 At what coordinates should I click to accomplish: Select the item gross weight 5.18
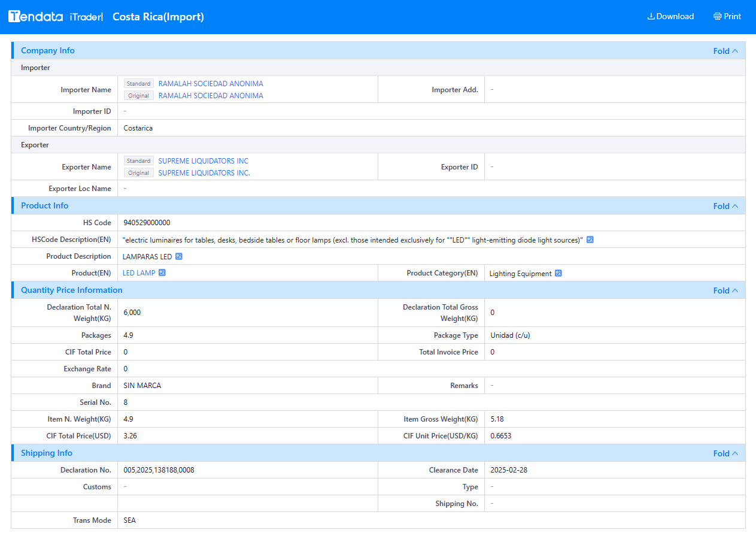(497, 419)
